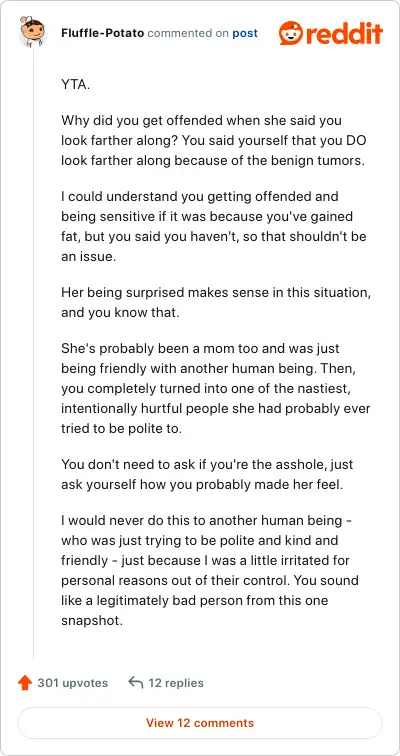Viewport: 400px width, 756px height.
Task: Click the paragraph starting "She's probably been a mom"
Action: (x=215, y=388)
